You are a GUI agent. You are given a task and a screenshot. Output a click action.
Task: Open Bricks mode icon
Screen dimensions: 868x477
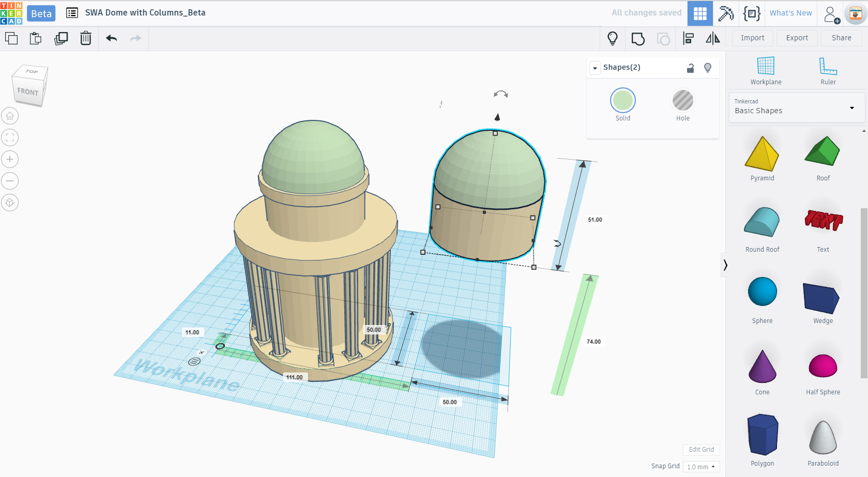tap(752, 13)
